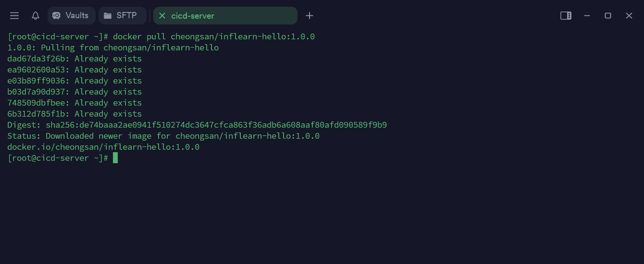Viewport: 644px width, 264px height.
Task: Open the hamburger main menu
Action: (14, 16)
